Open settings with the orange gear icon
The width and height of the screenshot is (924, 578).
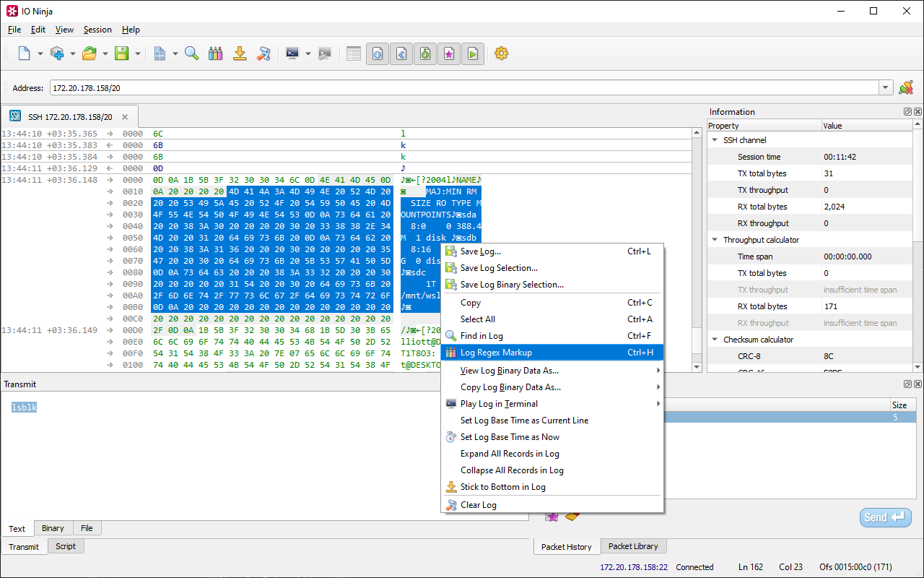pos(502,53)
